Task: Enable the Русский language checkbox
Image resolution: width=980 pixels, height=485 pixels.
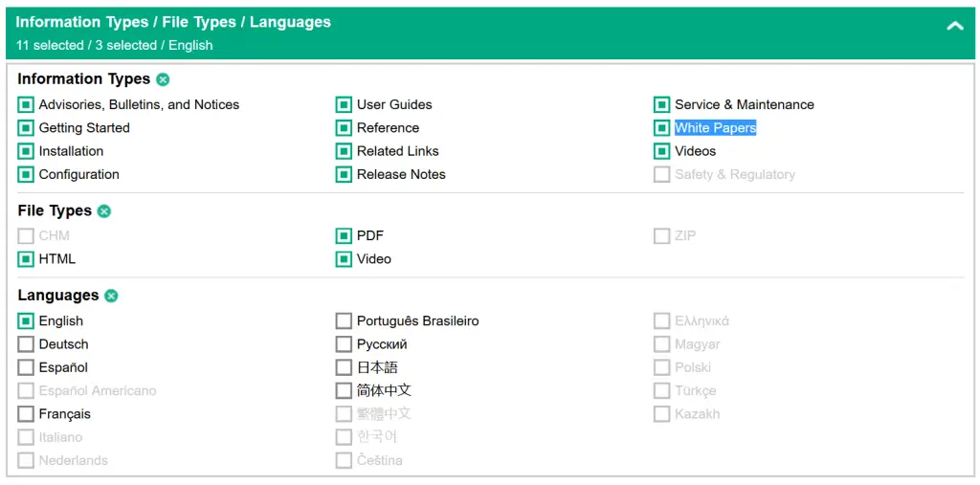Action: tap(344, 344)
